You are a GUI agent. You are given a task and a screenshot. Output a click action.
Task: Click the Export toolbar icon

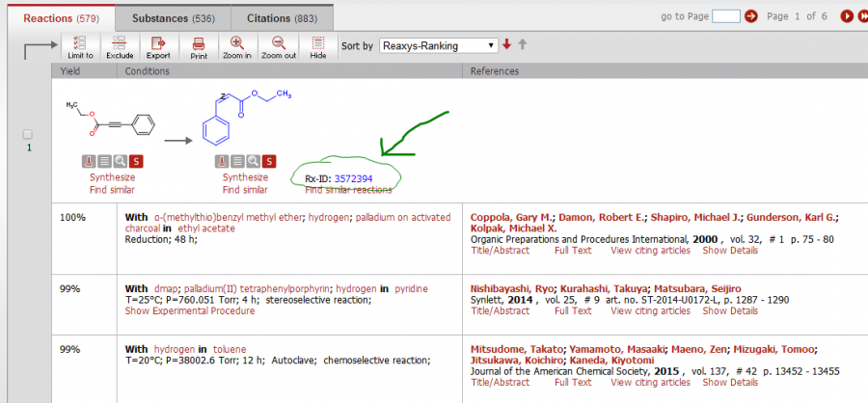[x=158, y=46]
